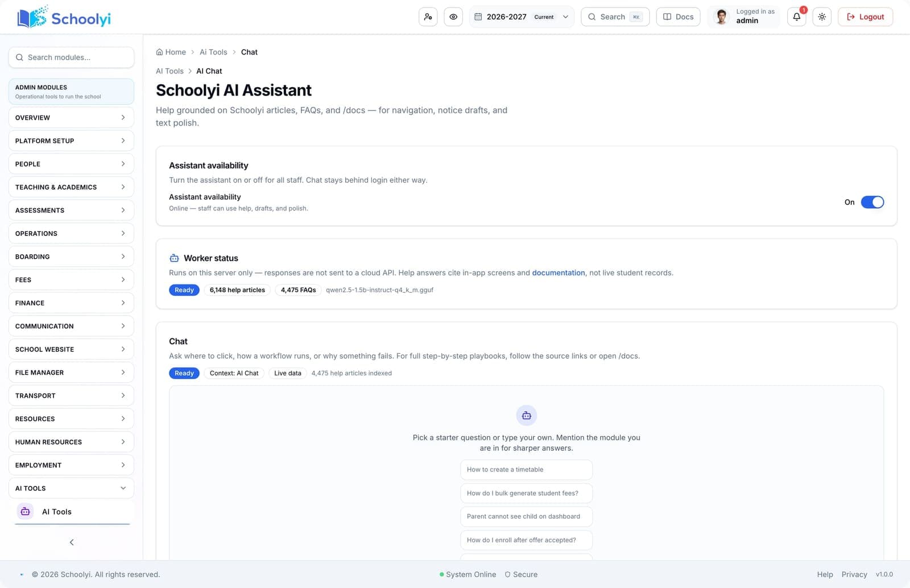Click the Home icon in breadcrumb
Image resolution: width=910 pixels, height=588 pixels.
pos(159,52)
